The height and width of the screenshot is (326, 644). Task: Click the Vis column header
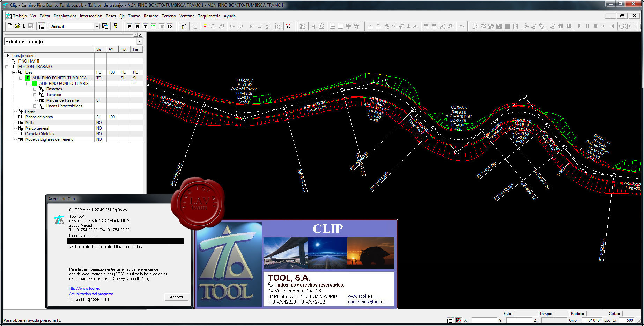[100, 49]
